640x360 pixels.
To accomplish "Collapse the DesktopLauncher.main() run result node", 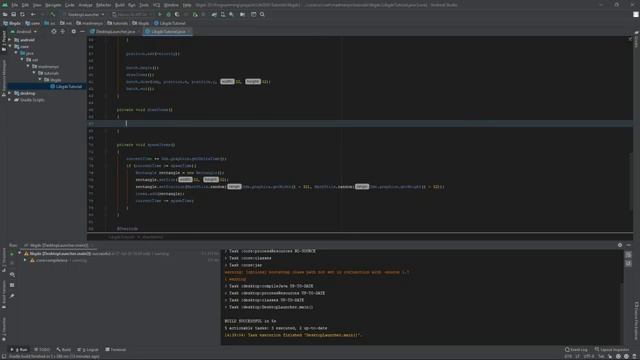I will coord(19,253).
